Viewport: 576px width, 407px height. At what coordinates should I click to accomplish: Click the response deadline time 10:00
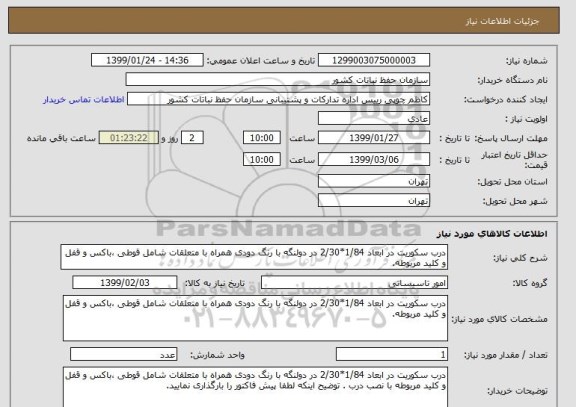pyautogui.click(x=262, y=138)
